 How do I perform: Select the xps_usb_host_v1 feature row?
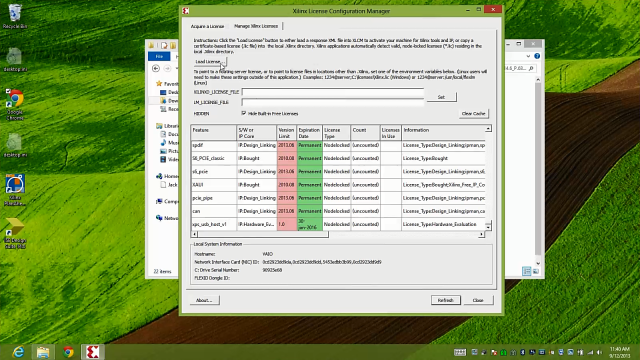point(338,224)
